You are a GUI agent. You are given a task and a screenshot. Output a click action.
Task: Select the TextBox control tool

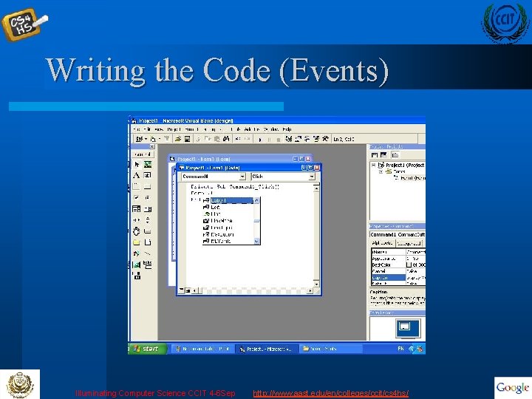coord(148,175)
